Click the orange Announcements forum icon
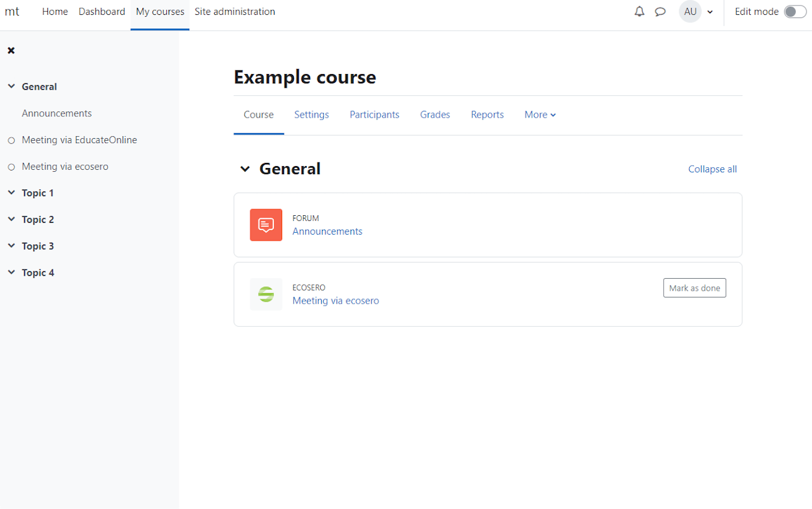 click(x=266, y=225)
